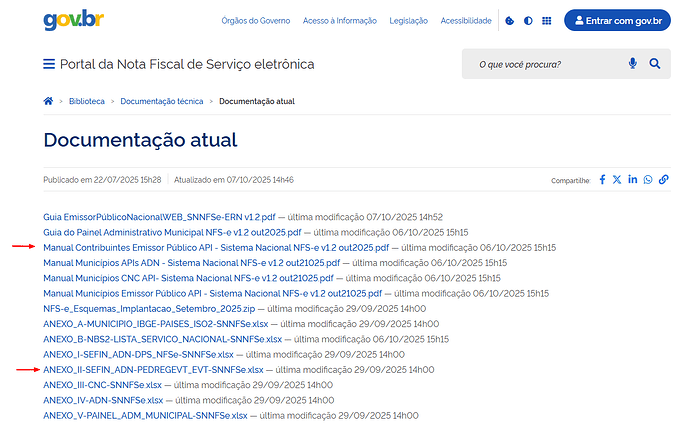
Task: Activate voice search microphone
Action: click(x=633, y=64)
